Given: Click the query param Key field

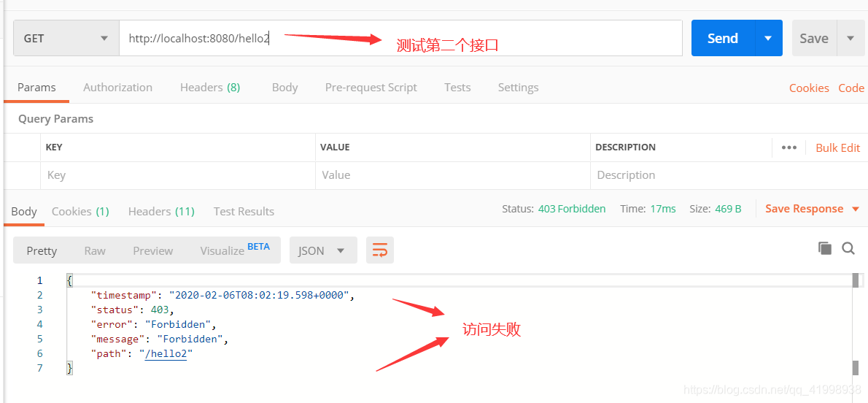Looking at the screenshot, I should [178, 175].
